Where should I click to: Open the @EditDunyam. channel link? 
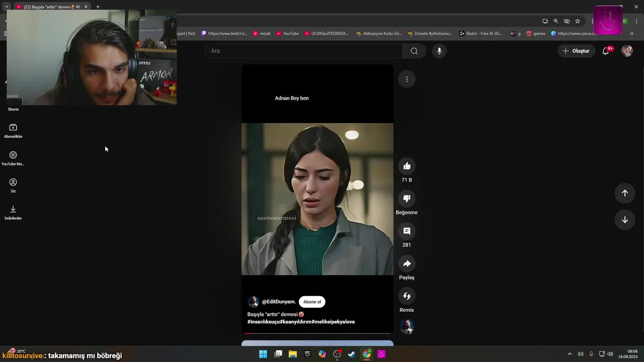pos(279,302)
